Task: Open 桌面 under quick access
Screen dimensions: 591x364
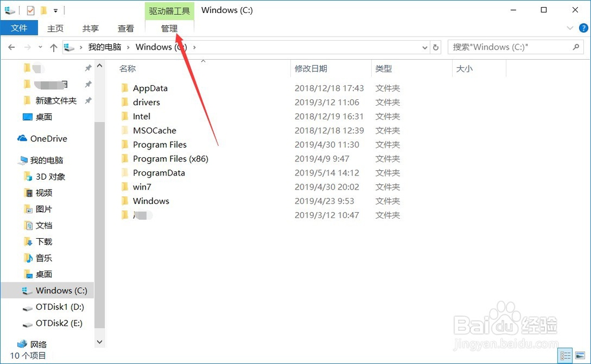Action: coord(44,117)
